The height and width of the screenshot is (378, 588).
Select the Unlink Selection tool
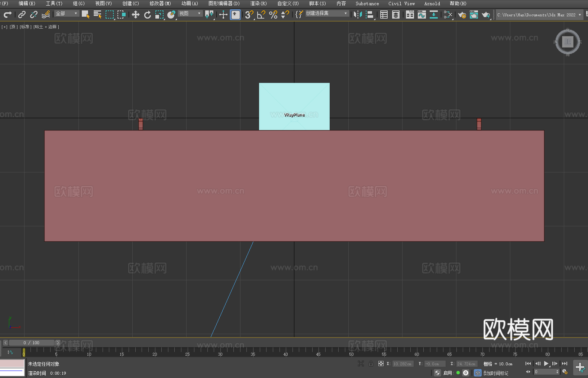tap(34, 14)
